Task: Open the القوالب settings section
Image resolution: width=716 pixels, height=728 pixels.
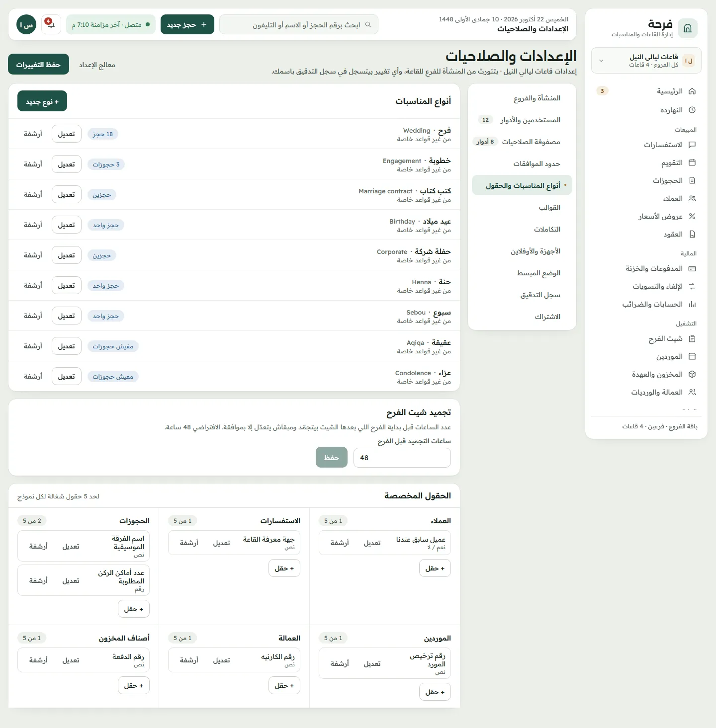Action: [522, 207]
